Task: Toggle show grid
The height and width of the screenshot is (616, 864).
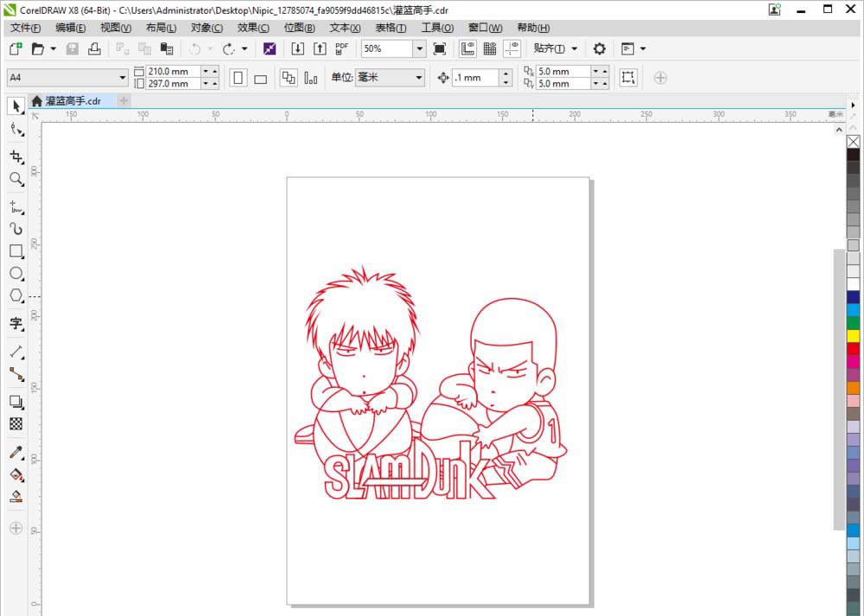Action: 490,48
